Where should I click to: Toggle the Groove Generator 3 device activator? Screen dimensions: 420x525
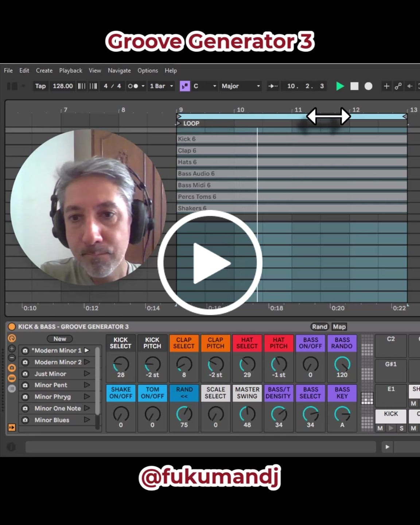pos(12,327)
